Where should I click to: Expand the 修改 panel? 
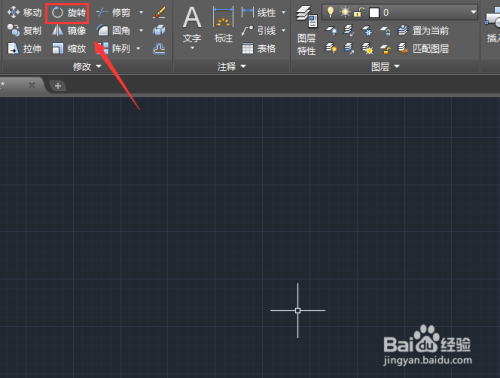(87, 67)
